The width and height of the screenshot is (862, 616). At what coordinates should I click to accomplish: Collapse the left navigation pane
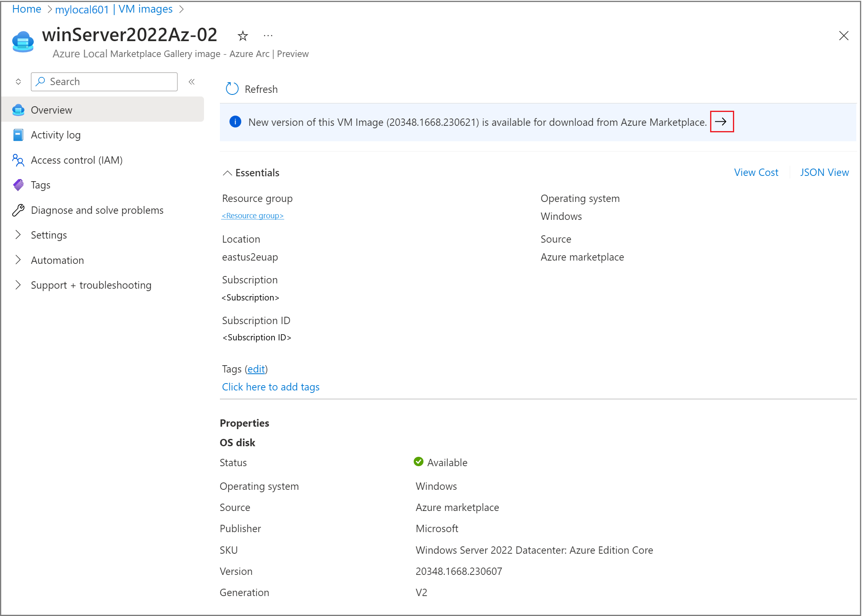point(191,81)
